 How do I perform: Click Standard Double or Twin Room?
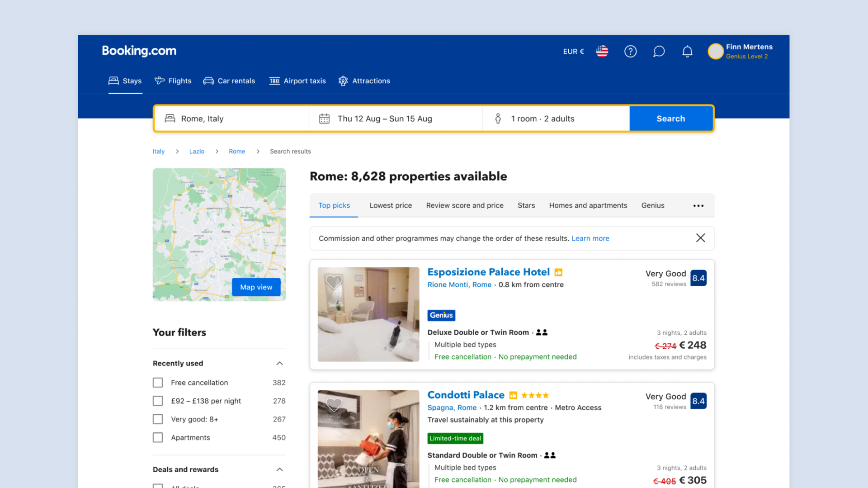482,455
